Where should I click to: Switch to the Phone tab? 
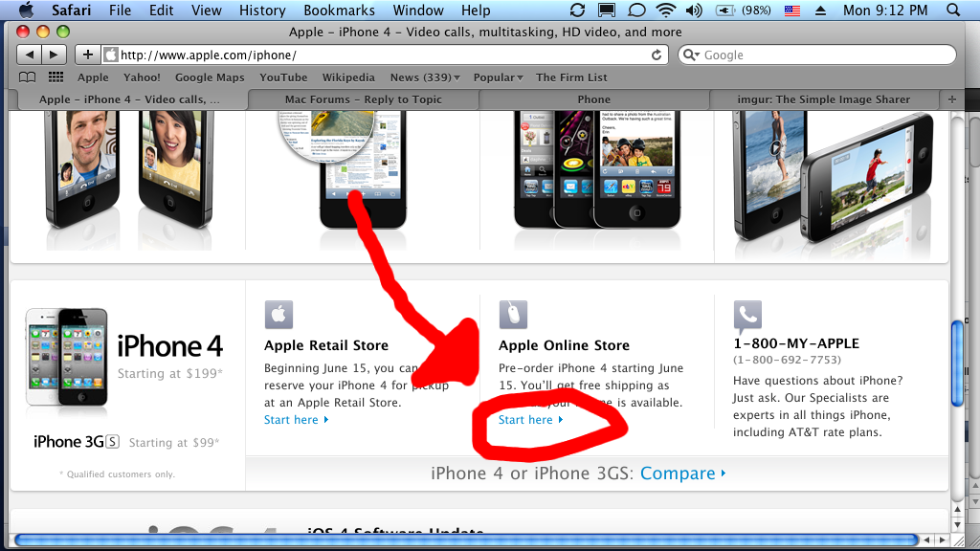(x=593, y=99)
